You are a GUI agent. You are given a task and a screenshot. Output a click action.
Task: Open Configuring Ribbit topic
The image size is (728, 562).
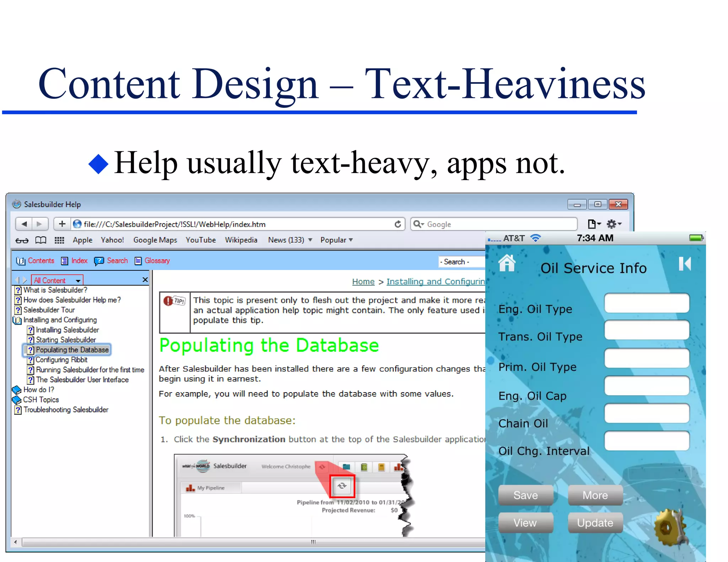pos(58,360)
